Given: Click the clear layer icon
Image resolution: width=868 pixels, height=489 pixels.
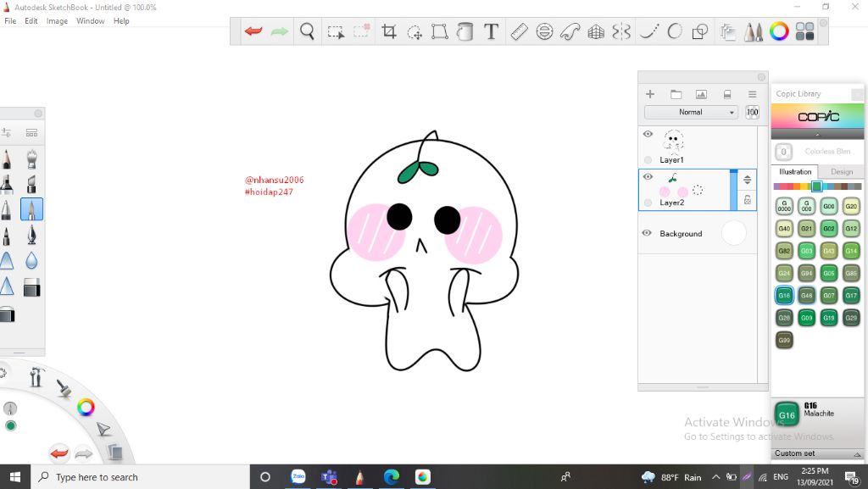Looking at the screenshot, I should (x=727, y=94).
